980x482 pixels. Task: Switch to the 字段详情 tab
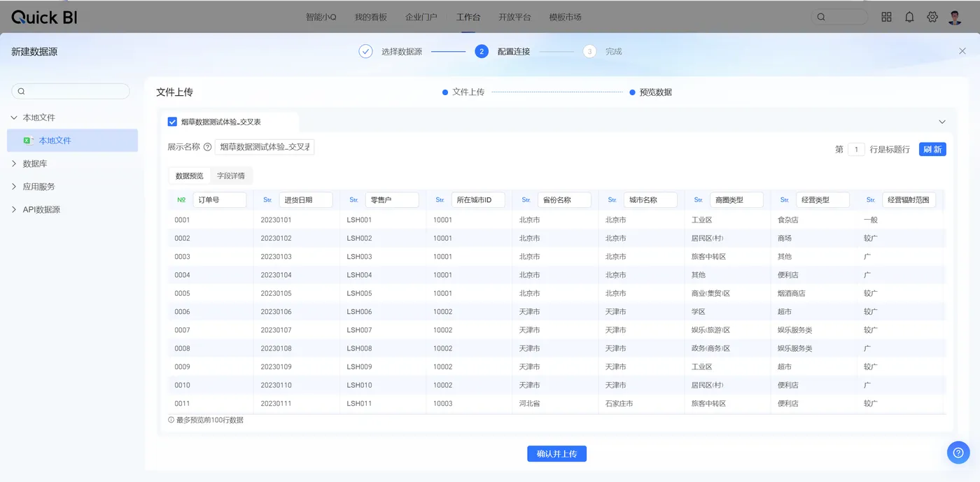[x=231, y=176]
